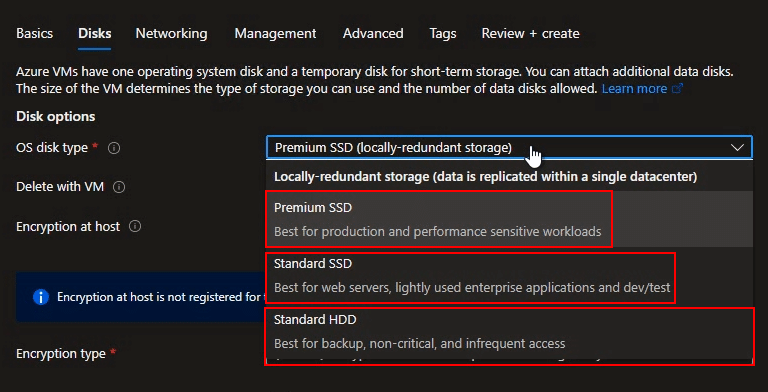The image size is (768, 392).
Task: Go to the Management tab
Action: coord(275,33)
